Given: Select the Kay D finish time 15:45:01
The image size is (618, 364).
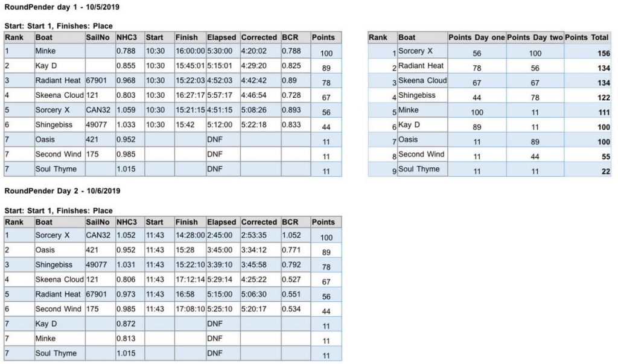Looking at the screenshot, I should click(190, 65).
